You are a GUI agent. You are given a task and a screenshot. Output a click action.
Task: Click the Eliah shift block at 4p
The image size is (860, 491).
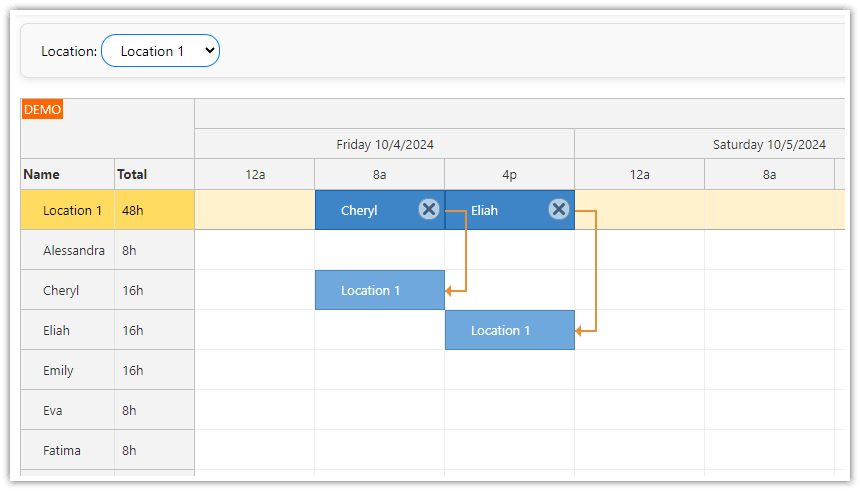pos(495,210)
